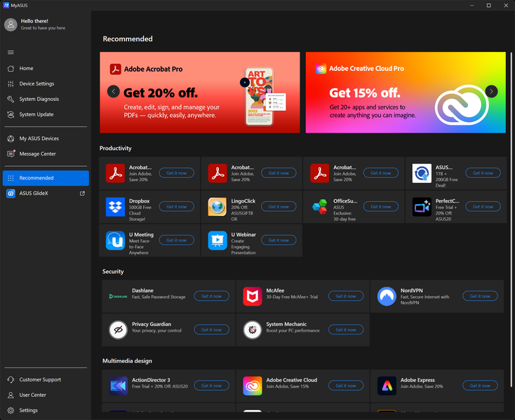Viewport: 515px width, 420px height.
Task: Click the ASUS WebStorage icon
Action: 422,173
